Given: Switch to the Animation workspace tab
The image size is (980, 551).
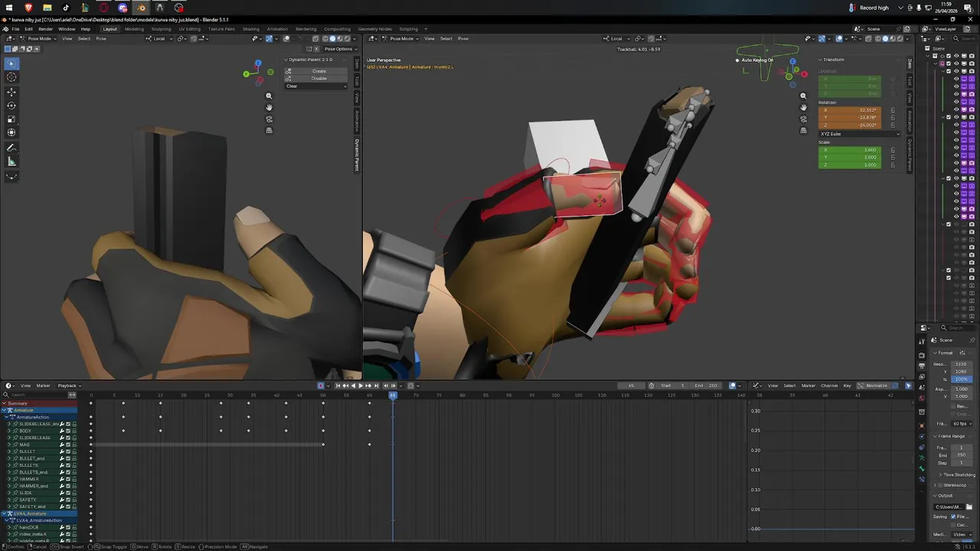Looking at the screenshot, I should pos(277,29).
